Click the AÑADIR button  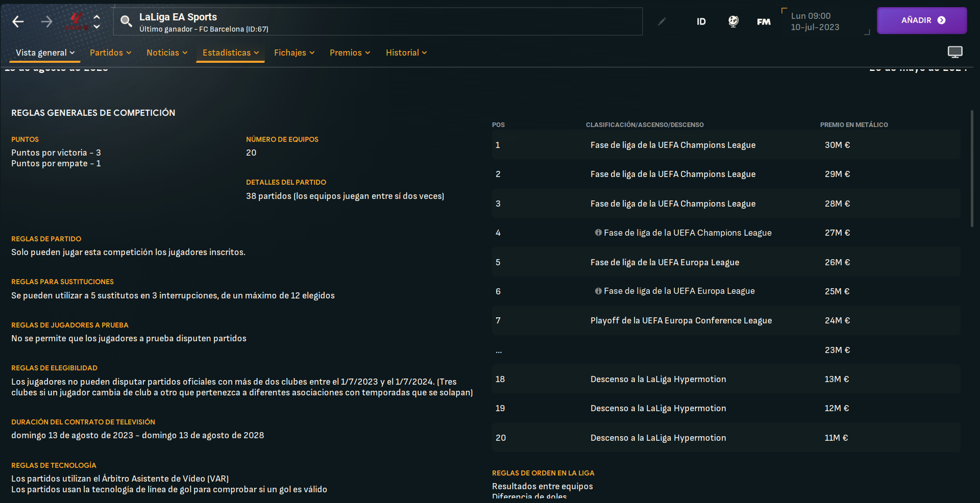pyautogui.click(x=922, y=20)
